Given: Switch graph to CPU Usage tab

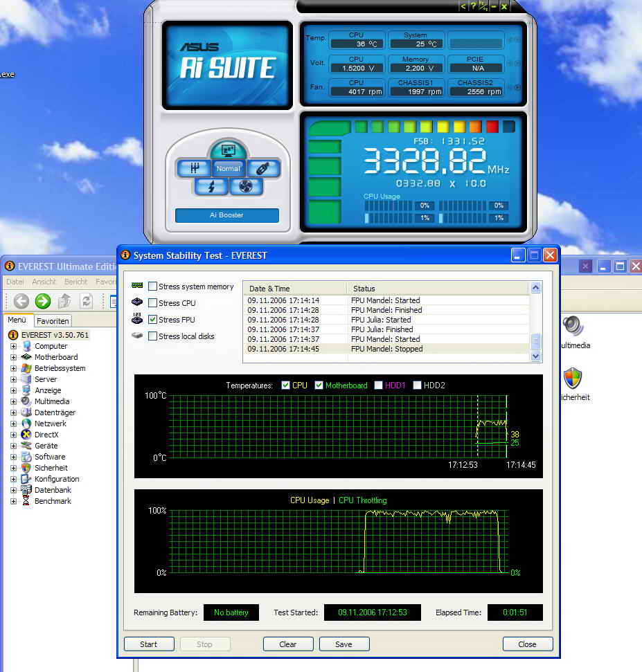Looking at the screenshot, I should [x=310, y=500].
